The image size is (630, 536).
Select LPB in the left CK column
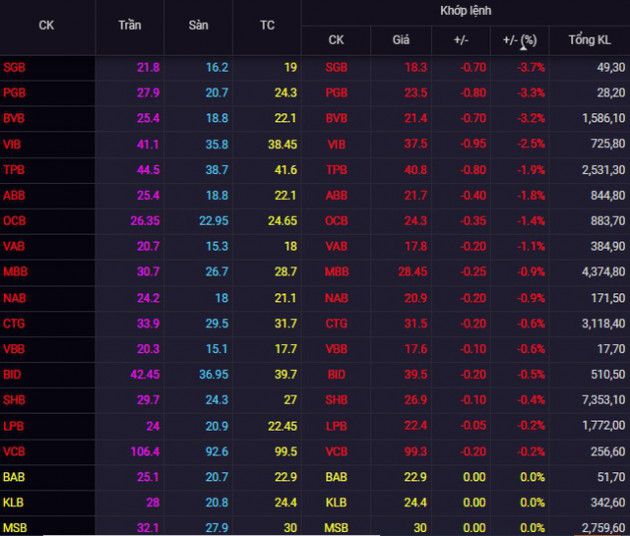click(13, 426)
